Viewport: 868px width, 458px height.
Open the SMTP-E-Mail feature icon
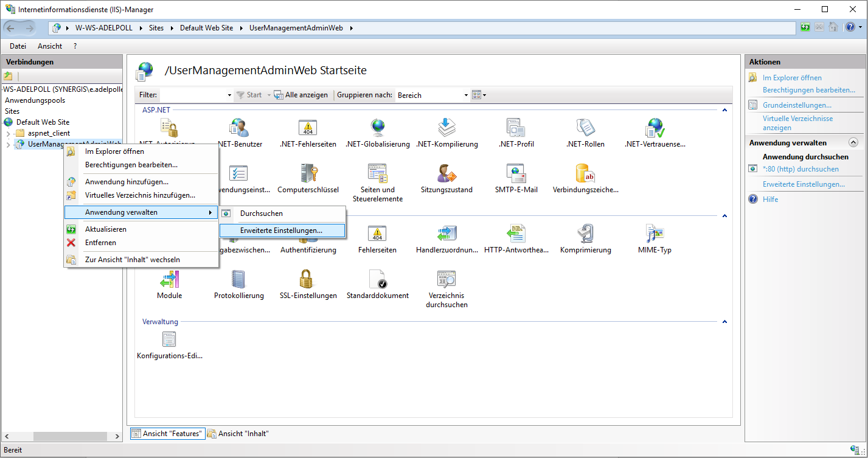[x=515, y=178]
